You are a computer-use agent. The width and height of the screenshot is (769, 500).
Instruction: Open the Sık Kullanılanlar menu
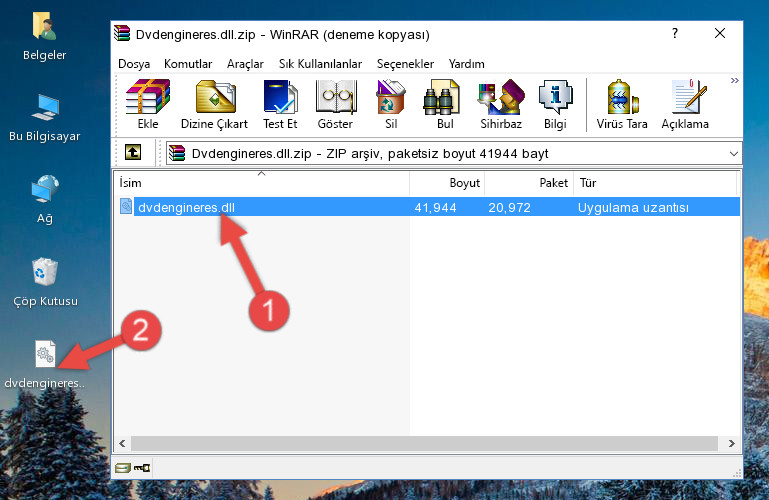click(320, 64)
